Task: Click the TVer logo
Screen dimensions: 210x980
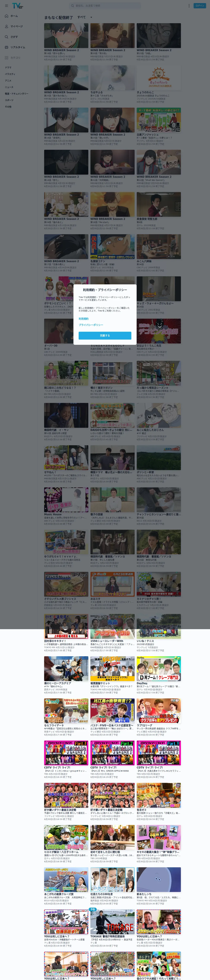Action: 17,6
